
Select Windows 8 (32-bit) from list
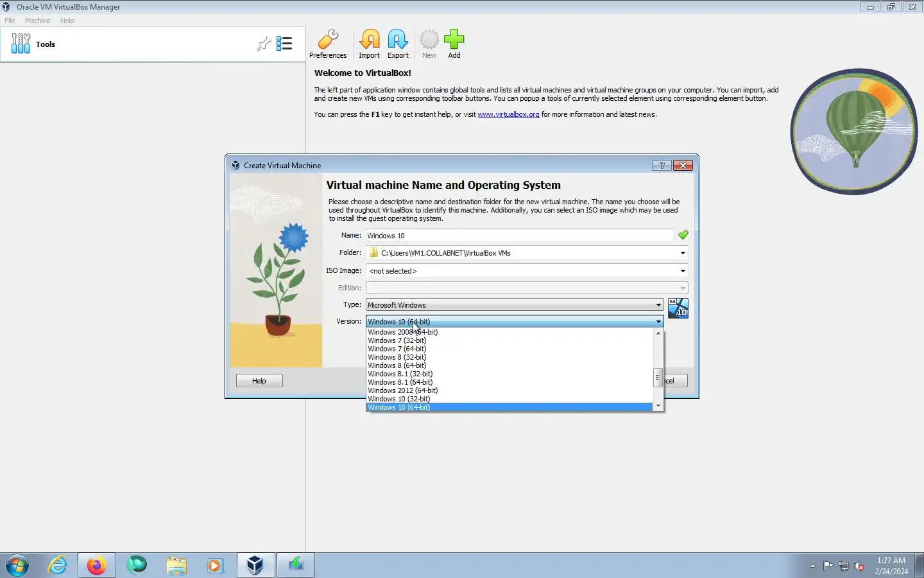tap(509, 357)
